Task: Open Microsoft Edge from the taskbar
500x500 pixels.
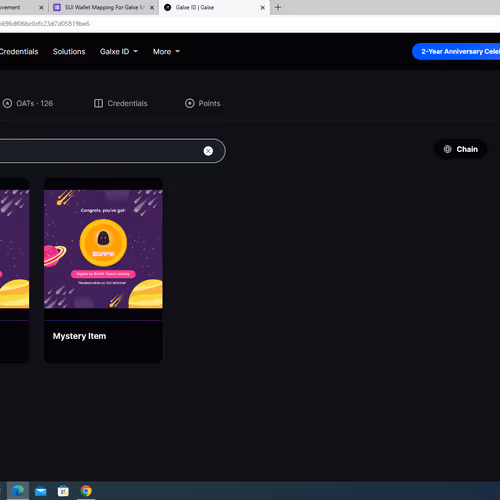Action: click(18, 491)
